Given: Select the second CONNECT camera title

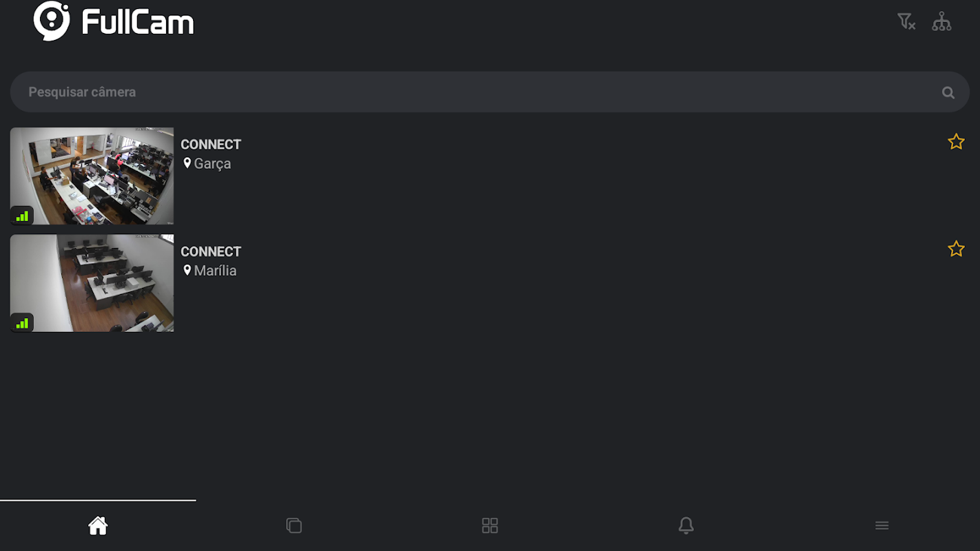Looking at the screenshot, I should point(211,251).
